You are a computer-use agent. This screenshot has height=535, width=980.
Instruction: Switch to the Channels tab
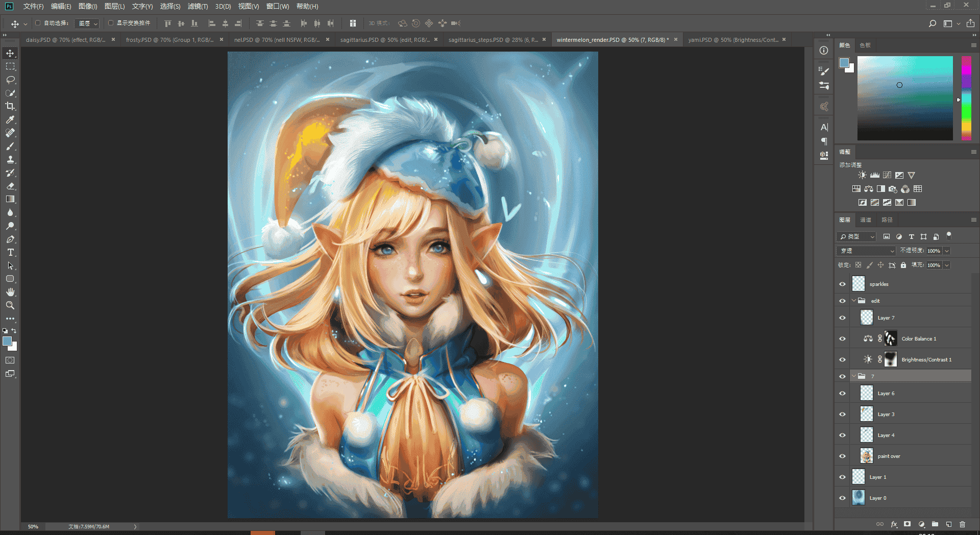click(866, 220)
